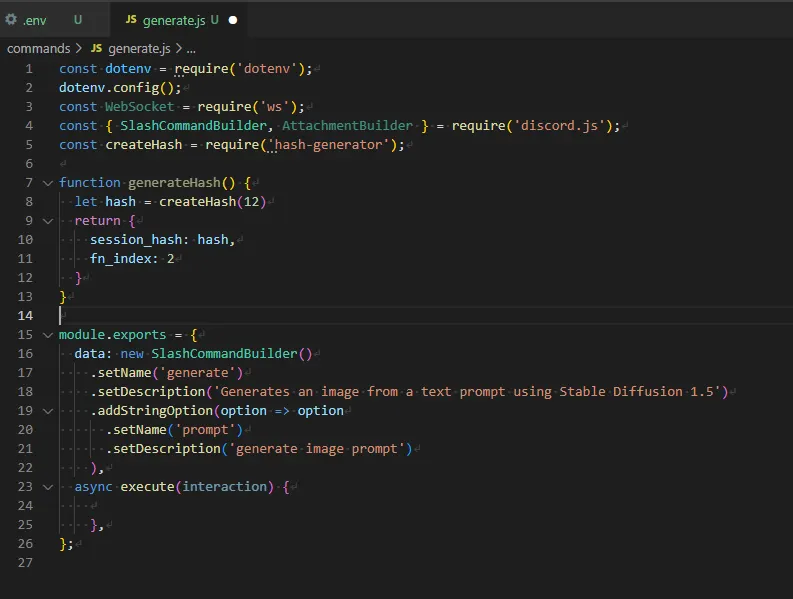Click the 'return' keyword on line 9

click(97, 221)
